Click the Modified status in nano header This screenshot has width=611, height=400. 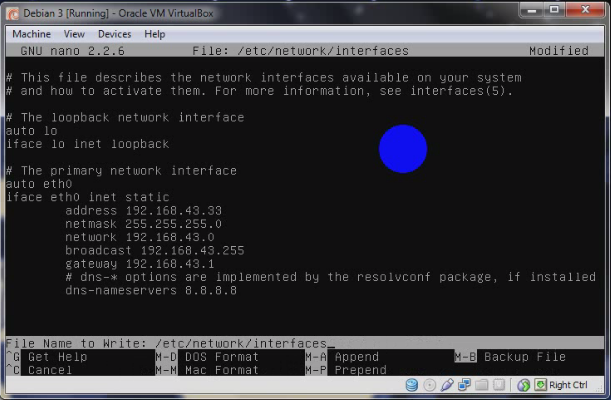tap(558, 51)
